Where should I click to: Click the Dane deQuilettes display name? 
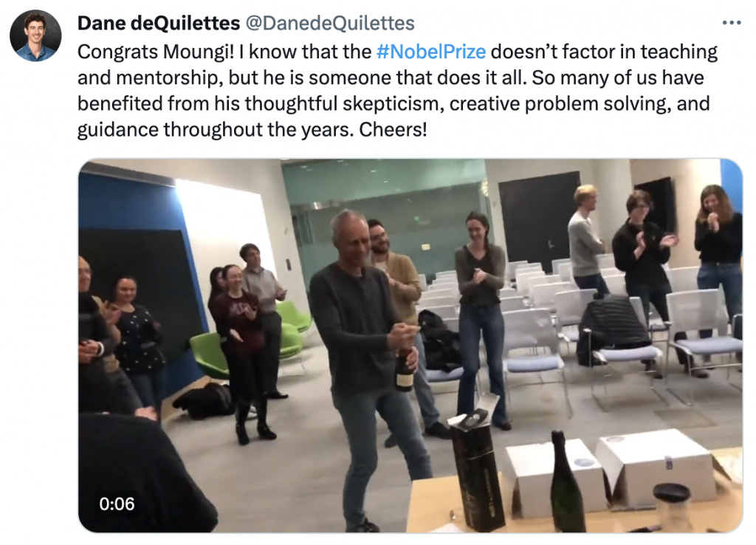click(x=158, y=24)
